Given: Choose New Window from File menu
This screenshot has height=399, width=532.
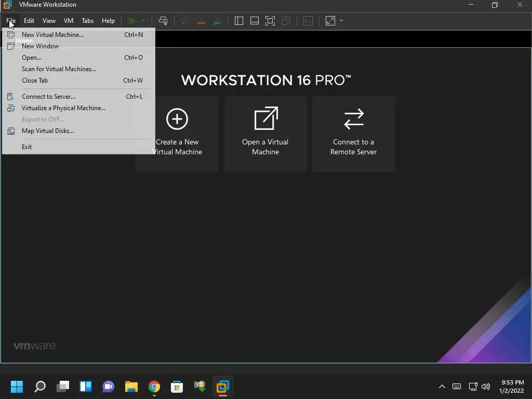Looking at the screenshot, I should pyautogui.click(x=79, y=46).
